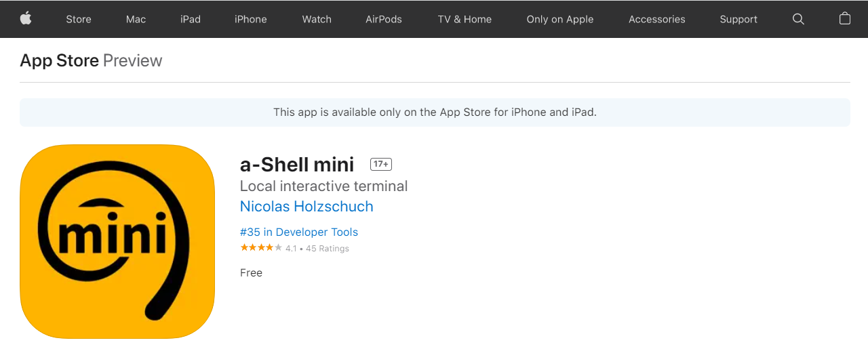868x351 pixels.
Task: Open the Mac menu
Action: pyautogui.click(x=136, y=19)
